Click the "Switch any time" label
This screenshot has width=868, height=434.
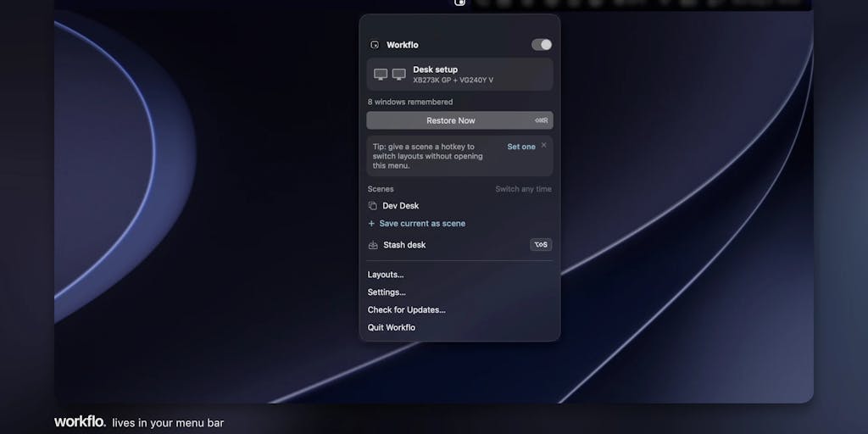pos(523,189)
